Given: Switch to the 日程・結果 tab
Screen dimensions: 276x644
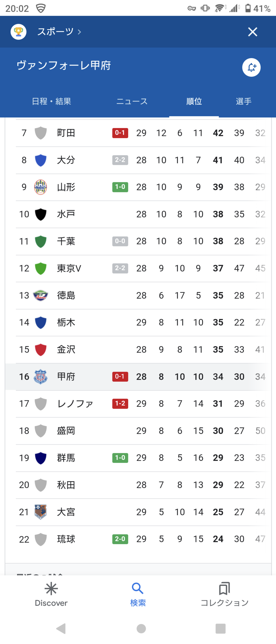Looking at the screenshot, I should 52,101.
